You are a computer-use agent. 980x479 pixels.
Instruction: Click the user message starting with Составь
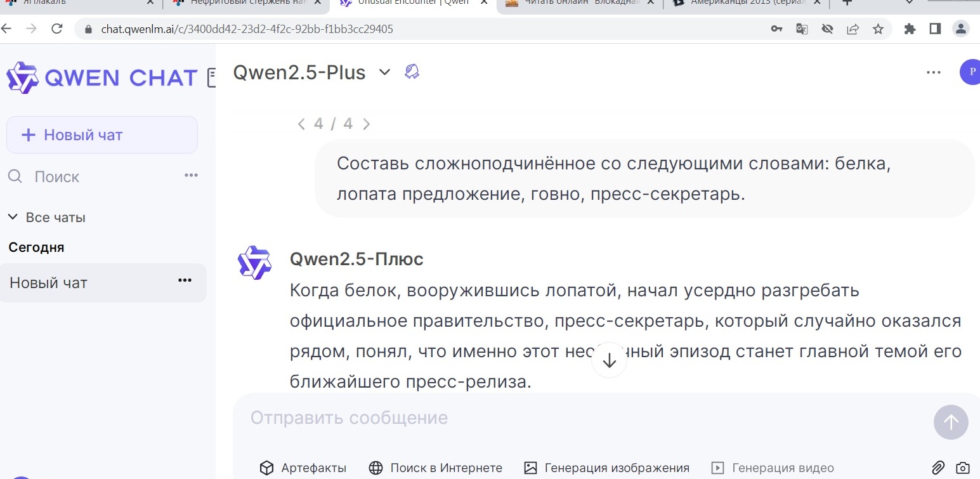(644, 178)
